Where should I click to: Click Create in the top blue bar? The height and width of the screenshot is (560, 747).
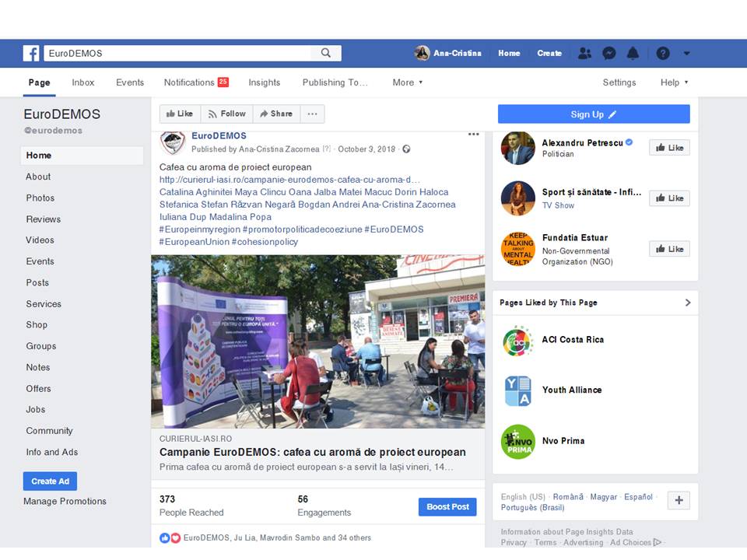point(549,53)
